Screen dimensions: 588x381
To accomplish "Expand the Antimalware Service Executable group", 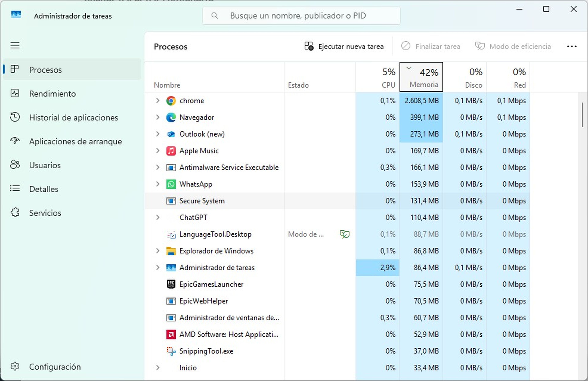I will [158, 168].
